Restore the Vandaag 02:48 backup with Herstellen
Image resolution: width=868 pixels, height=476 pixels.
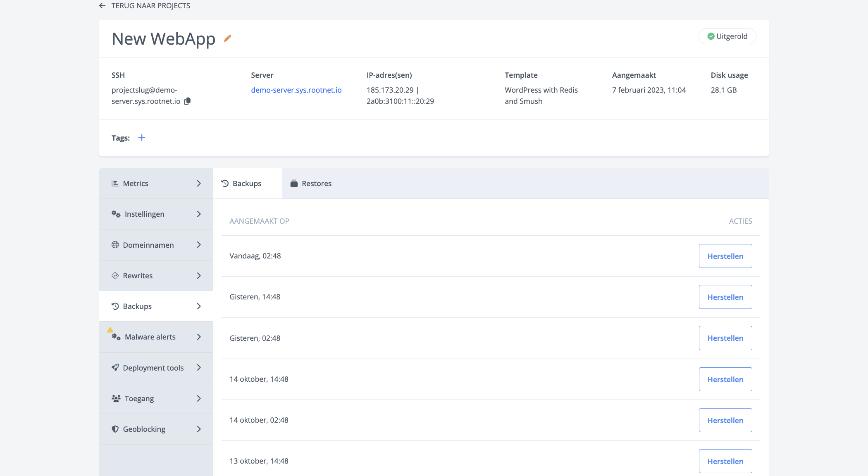click(725, 256)
